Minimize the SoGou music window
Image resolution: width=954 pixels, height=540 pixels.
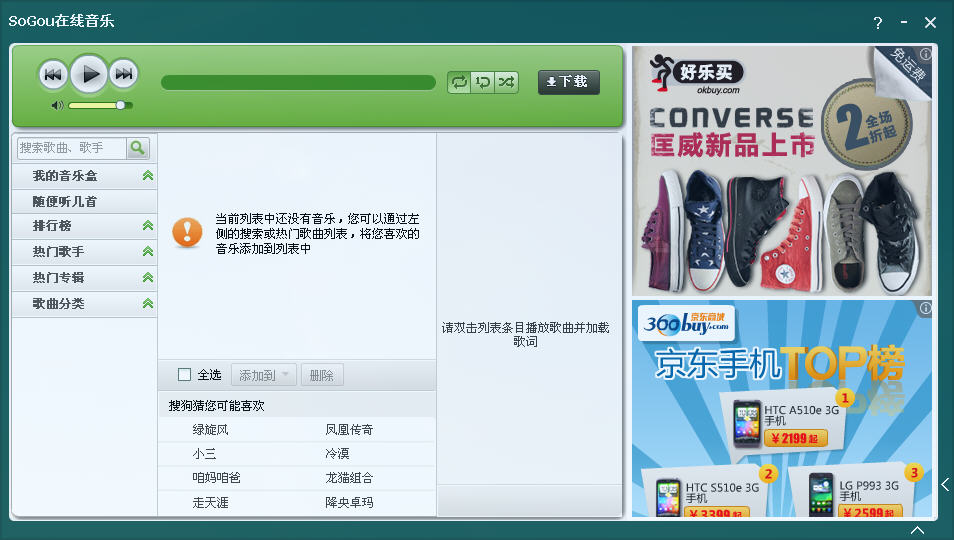[904, 22]
